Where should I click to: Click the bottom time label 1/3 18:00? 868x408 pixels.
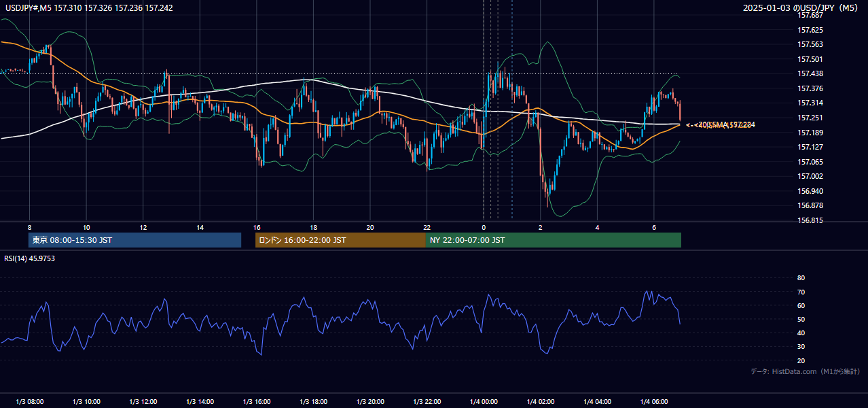click(314, 402)
